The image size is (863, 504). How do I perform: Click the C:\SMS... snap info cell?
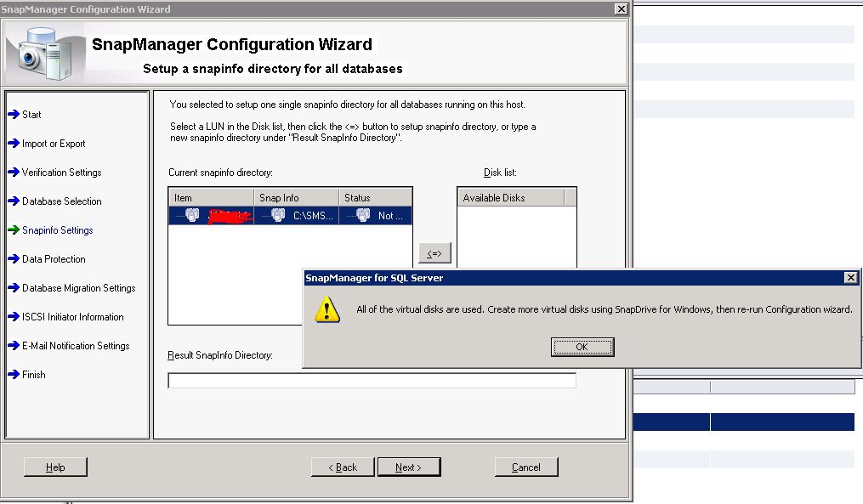pyautogui.click(x=296, y=216)
